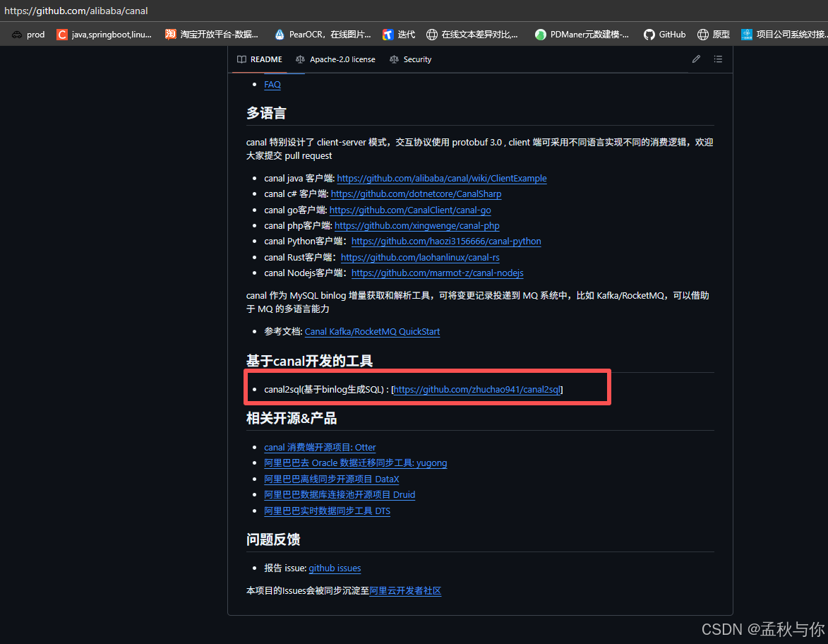The height and width of the screenshot is (644, 828).
Task: Open the README outline list icon
Action: 718,59
